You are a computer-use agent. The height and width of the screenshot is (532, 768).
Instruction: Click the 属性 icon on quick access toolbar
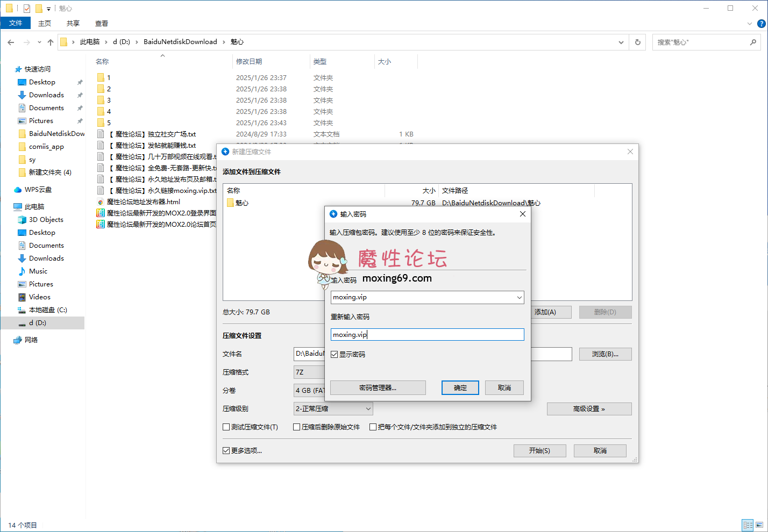point(26,8)
